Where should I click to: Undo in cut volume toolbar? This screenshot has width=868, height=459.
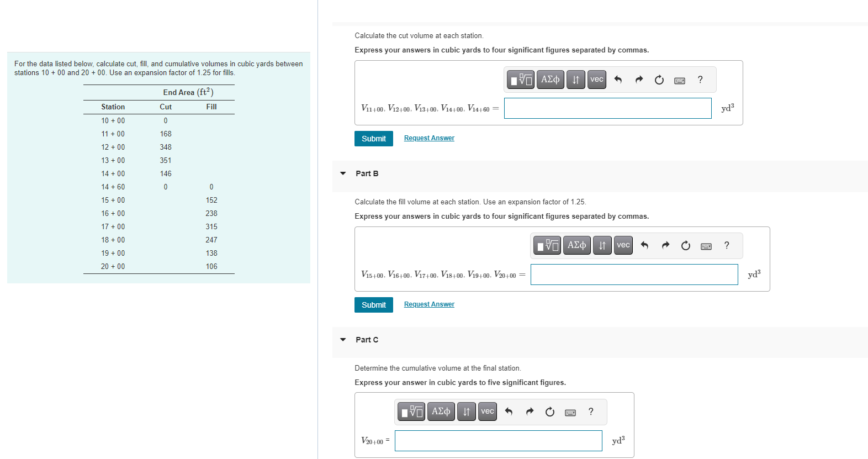pyautogui.click(x=618, y=80)
